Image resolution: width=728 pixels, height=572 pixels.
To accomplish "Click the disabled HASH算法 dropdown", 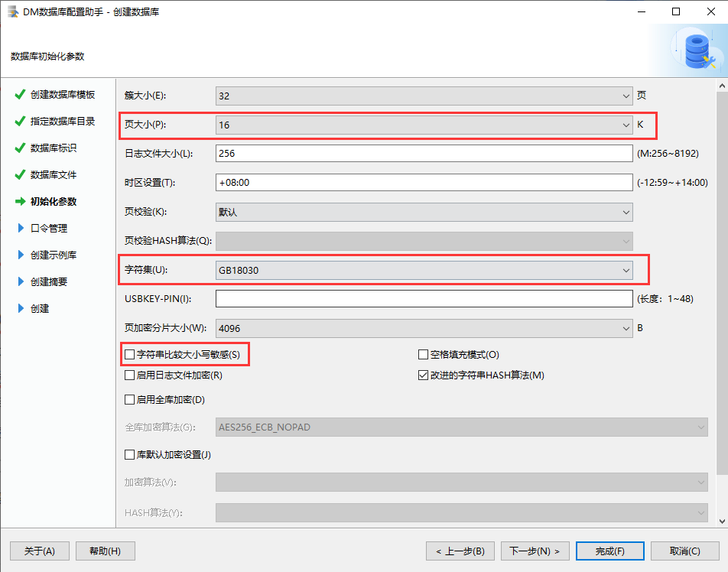I will coord(462,513).
